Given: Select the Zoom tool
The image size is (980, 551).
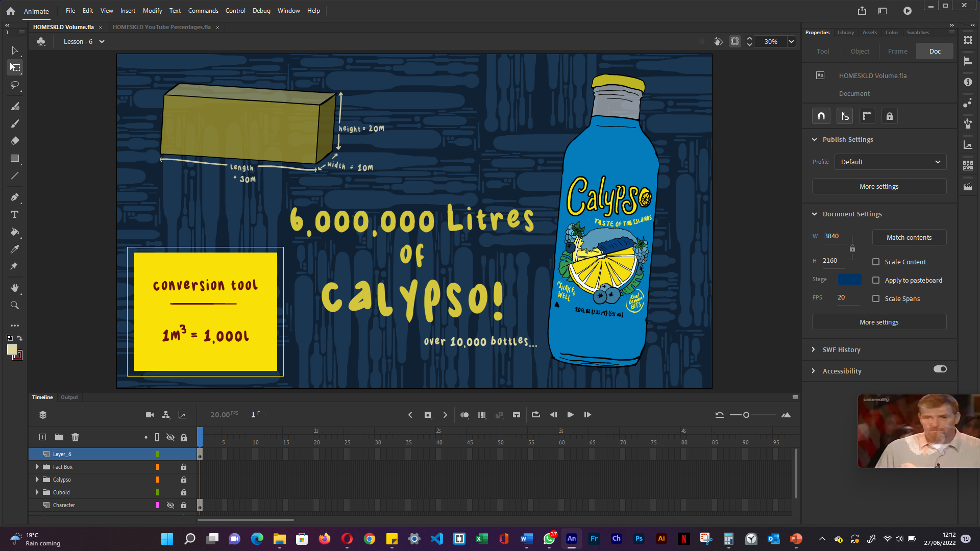Looking at the screenshot, I should (x=15, y=305).
